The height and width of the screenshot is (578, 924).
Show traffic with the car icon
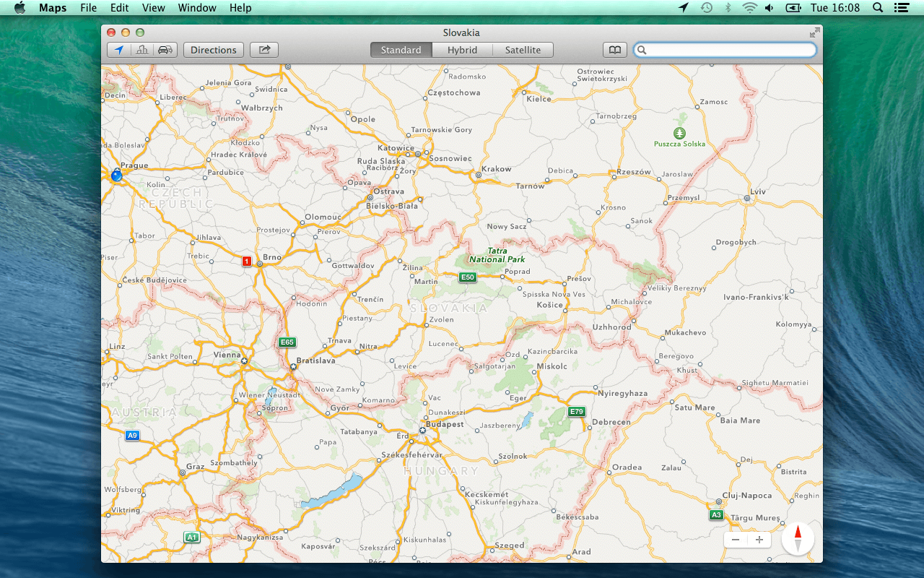point(165,50)
